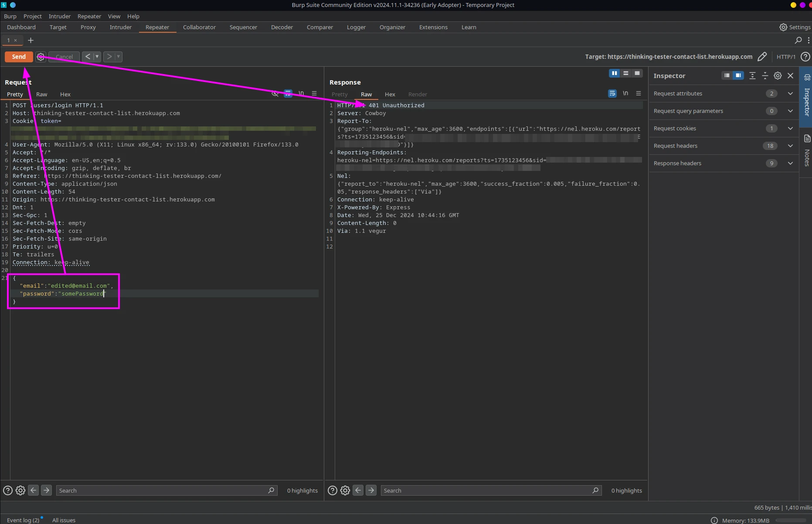
Task: Open the Notes side panel
Action: [x=807, y=150]
